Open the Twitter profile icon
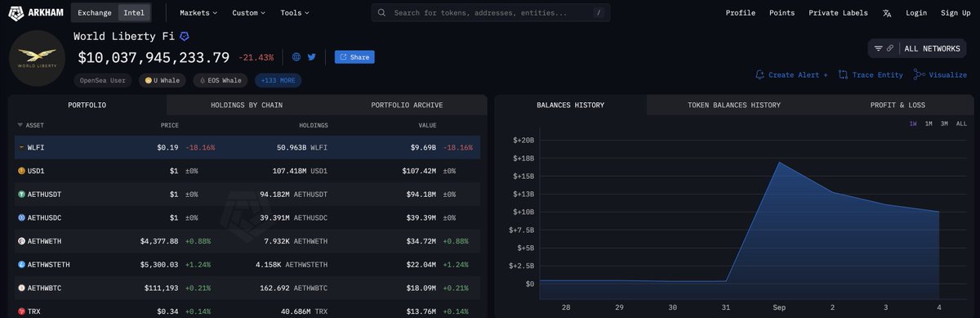The width and height of the screenshot is (980, 318). coord(311,57)
